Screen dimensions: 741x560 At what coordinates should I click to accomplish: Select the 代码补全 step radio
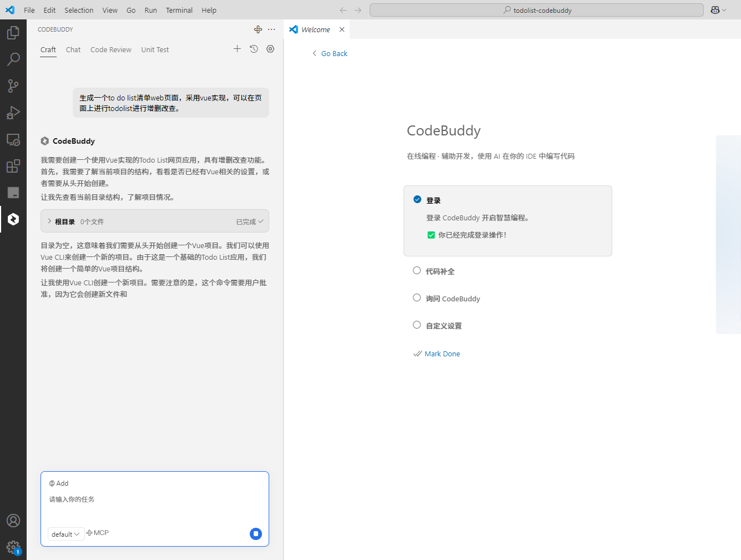click(x=417, y=270)
